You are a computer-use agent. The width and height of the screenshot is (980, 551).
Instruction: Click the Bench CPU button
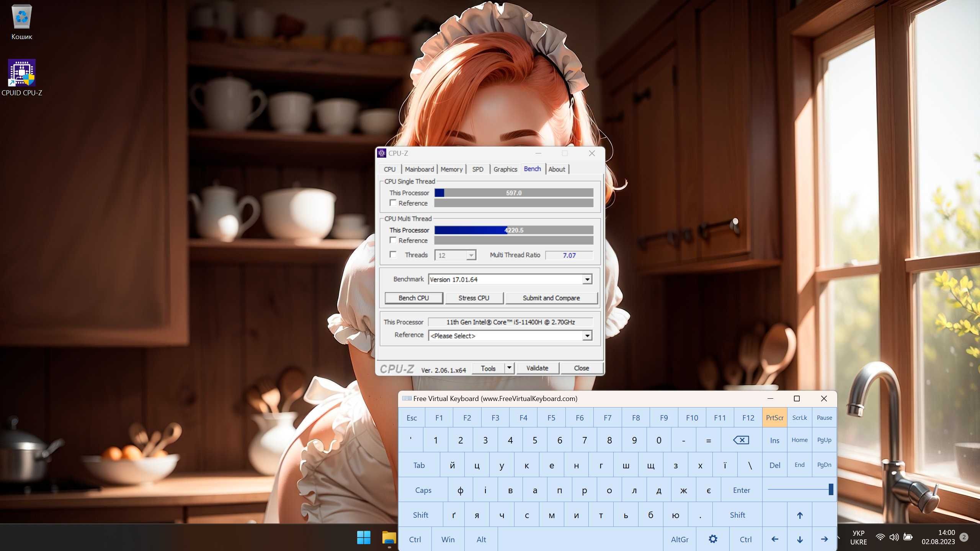[413, 297]
